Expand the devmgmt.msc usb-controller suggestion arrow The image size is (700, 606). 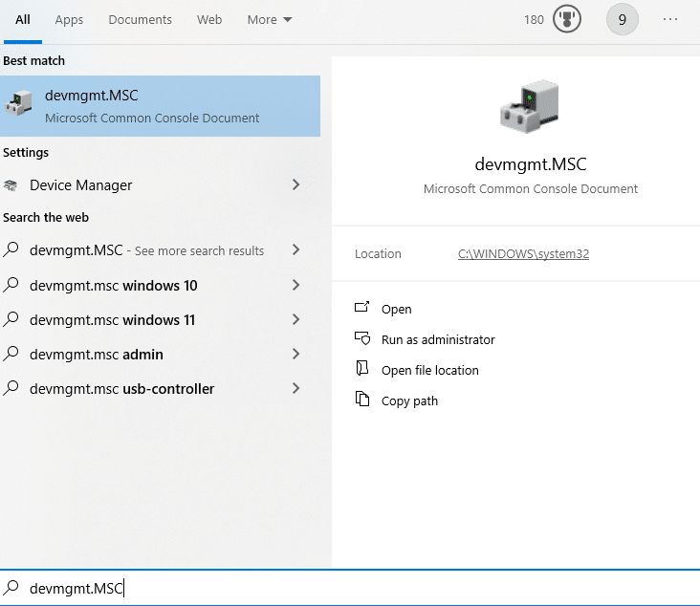pos(295,388)
